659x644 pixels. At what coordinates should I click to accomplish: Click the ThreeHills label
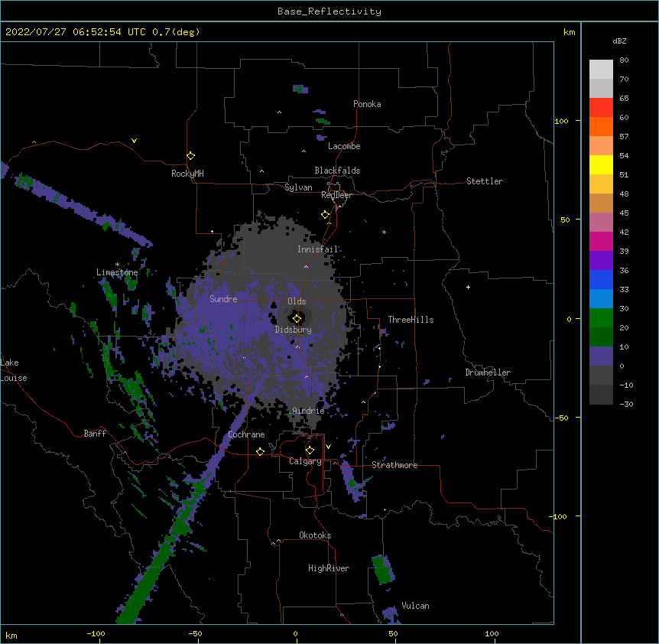click(411, 320)
